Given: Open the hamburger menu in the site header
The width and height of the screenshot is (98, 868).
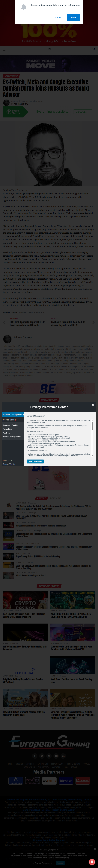Looking at the screenshot, I should (5, 49).
